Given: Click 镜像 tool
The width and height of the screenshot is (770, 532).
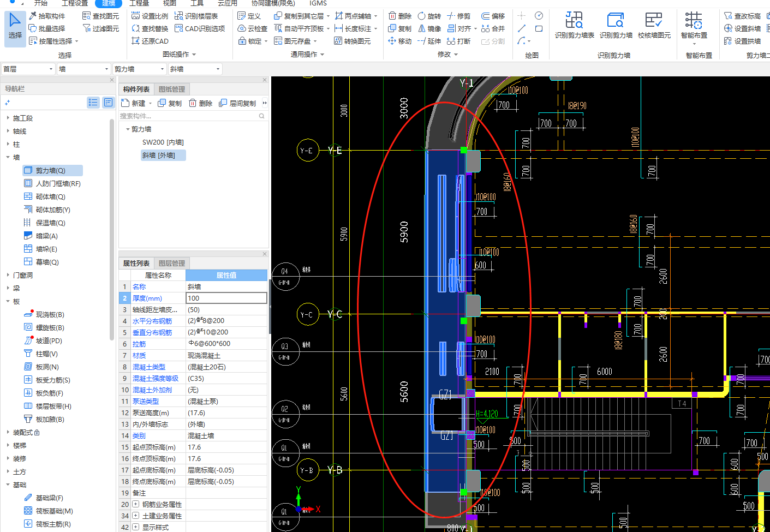Looking at the screenshot, I should coord(429,28).
